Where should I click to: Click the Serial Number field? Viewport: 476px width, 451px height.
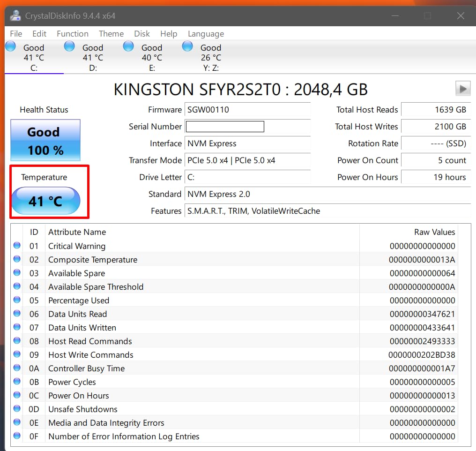247,127
